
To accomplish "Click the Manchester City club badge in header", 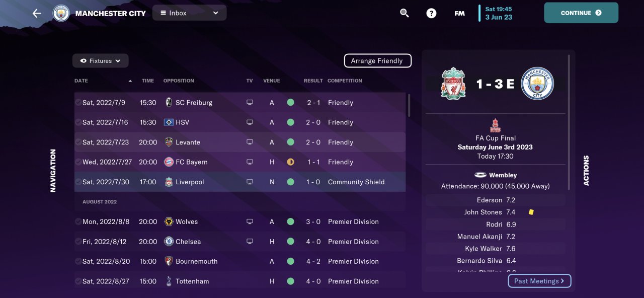I will (x=61, y=13).
